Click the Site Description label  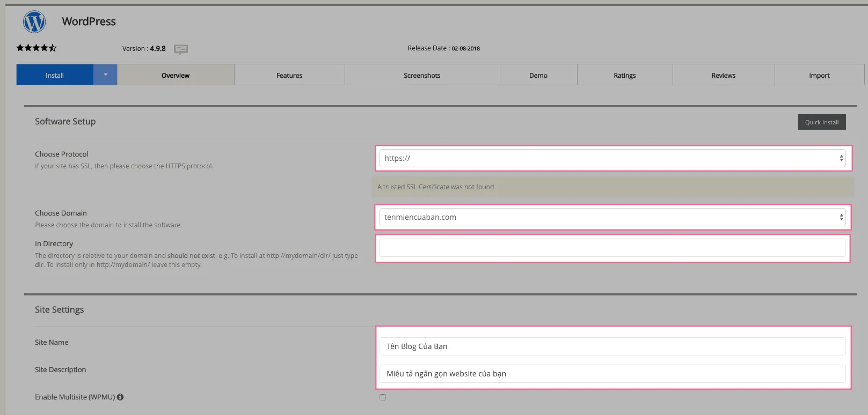coord(60,370)
